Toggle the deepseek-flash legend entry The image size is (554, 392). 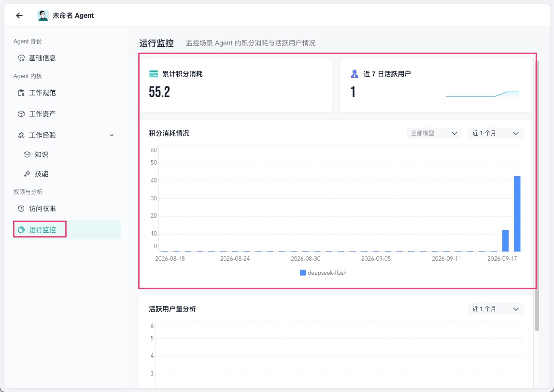click(x=323, y=273)
